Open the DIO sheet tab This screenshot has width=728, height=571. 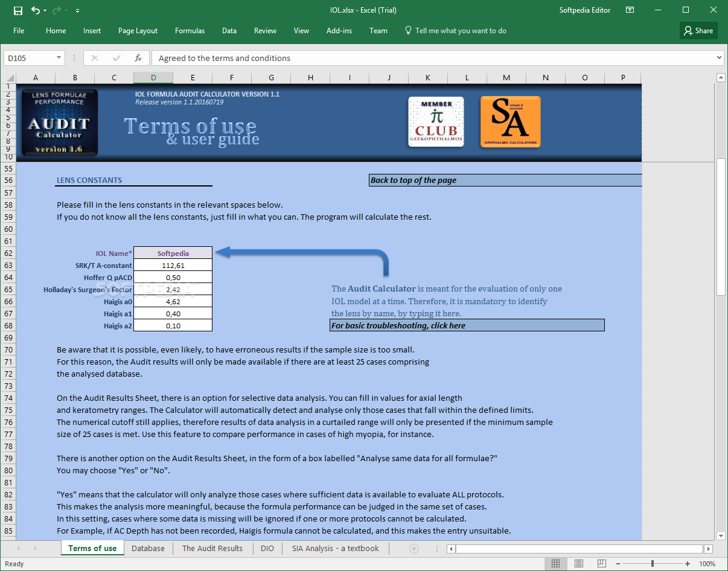(x=267, y=548)
